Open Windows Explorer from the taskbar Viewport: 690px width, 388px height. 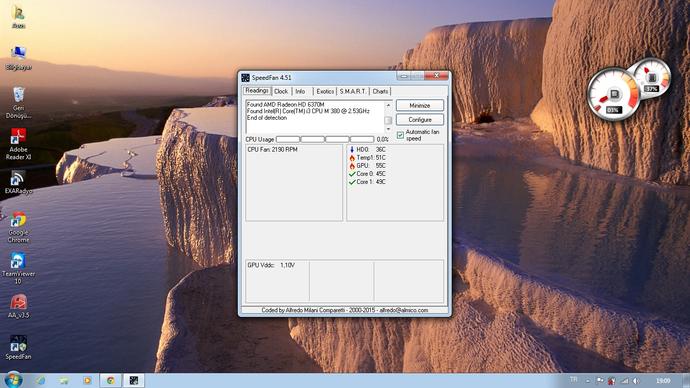(64, 380)
